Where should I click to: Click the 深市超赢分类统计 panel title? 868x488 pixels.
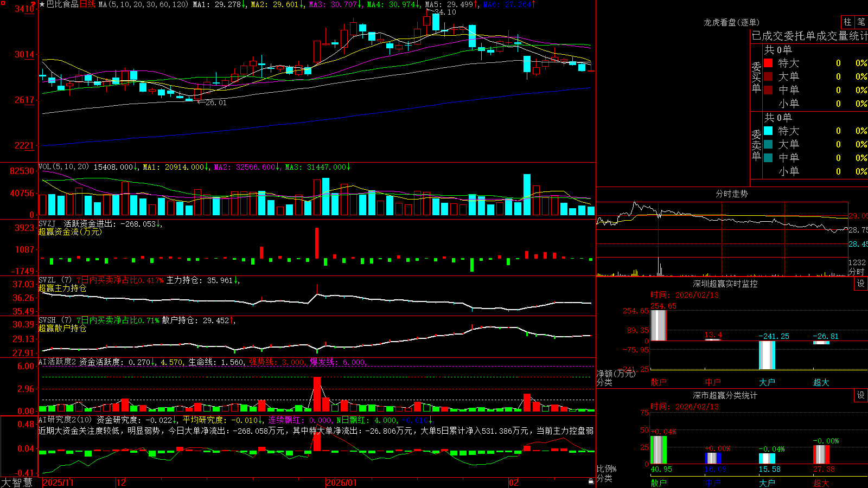click(725, 395)
